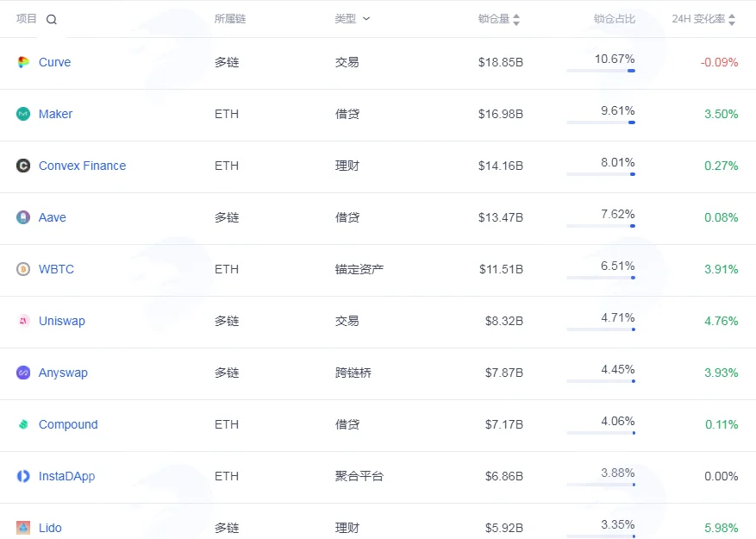Sort by 24H 变化率 arrows
756x539 pixels.
732,19
